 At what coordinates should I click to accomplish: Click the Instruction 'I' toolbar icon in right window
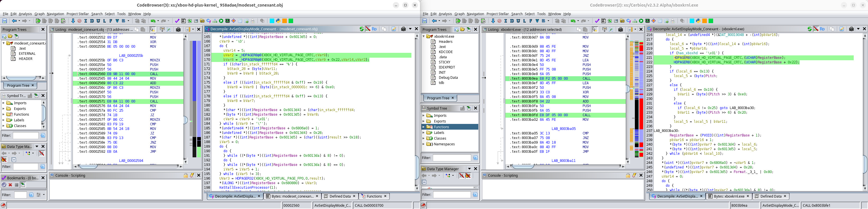506,21
